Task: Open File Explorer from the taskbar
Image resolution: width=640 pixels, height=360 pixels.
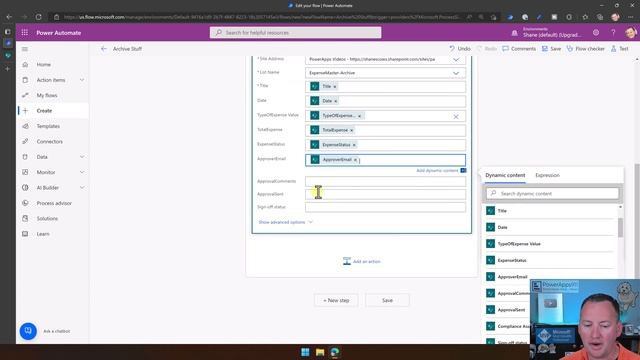Action: (320, 352)
